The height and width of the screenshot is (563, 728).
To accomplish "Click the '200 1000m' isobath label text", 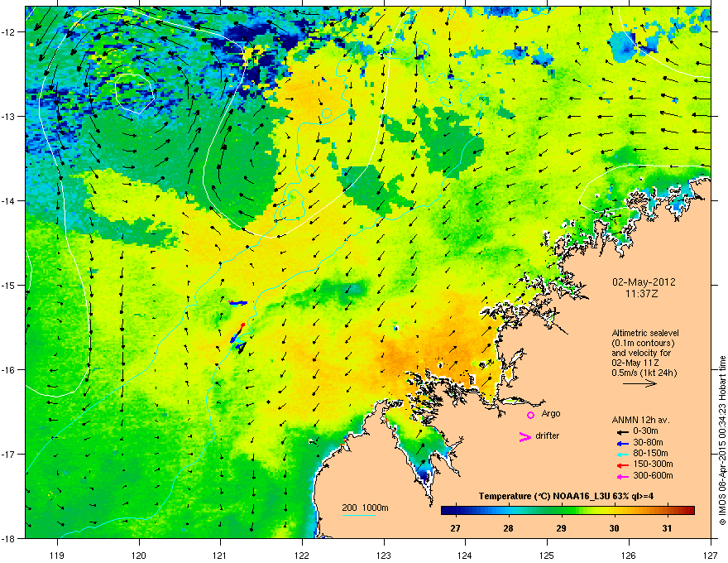I will (x=365, y=508).
